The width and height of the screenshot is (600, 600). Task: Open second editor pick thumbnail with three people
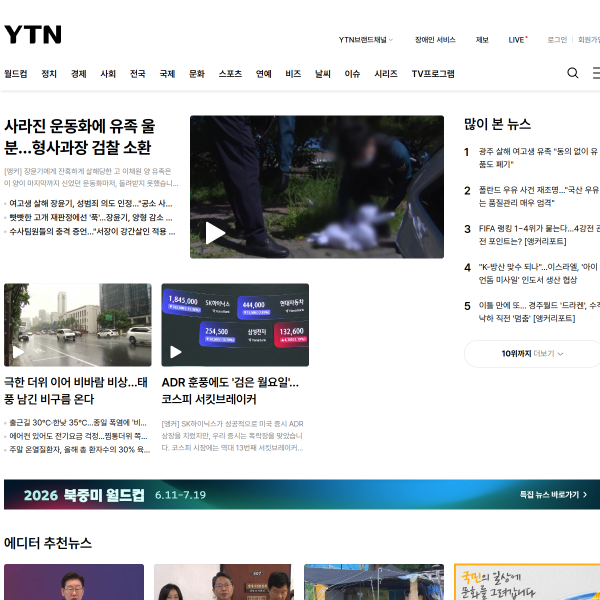coord(224,582)
